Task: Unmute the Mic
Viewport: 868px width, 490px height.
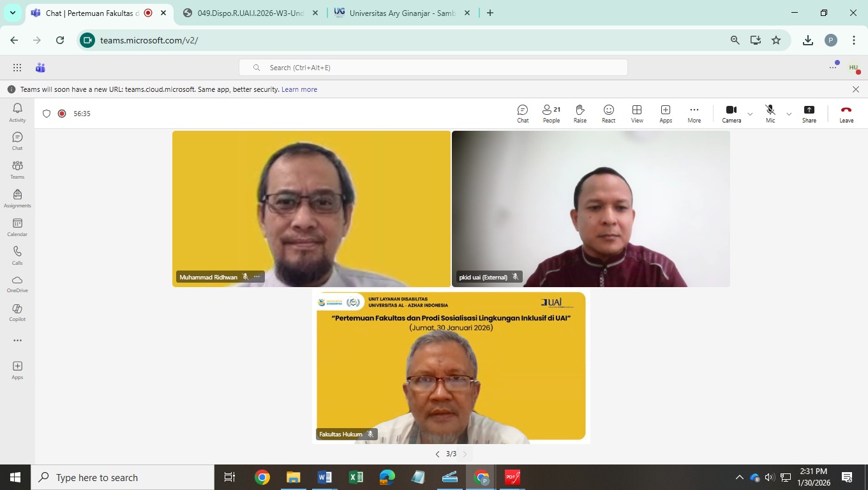Action: click(770, 114)
